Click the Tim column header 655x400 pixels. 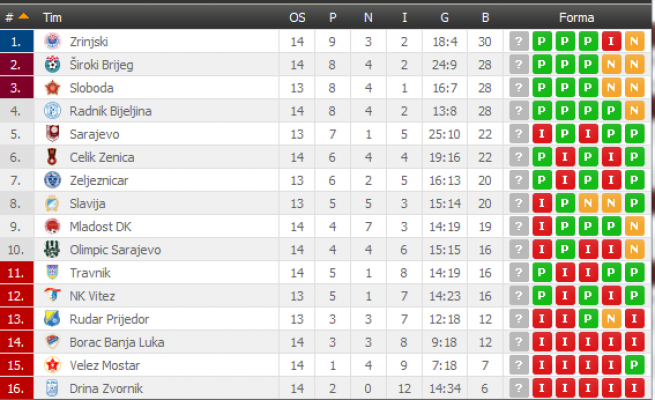coord(51,17)
